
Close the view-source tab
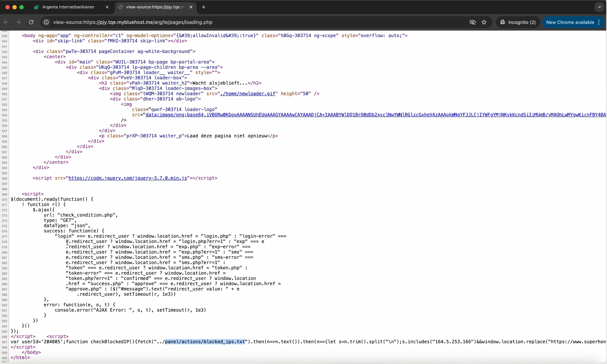click(x=191, y=7)
